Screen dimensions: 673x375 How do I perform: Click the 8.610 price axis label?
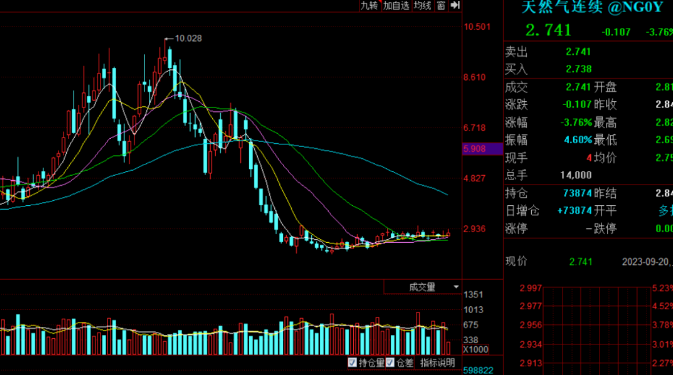tap(474, 78)
